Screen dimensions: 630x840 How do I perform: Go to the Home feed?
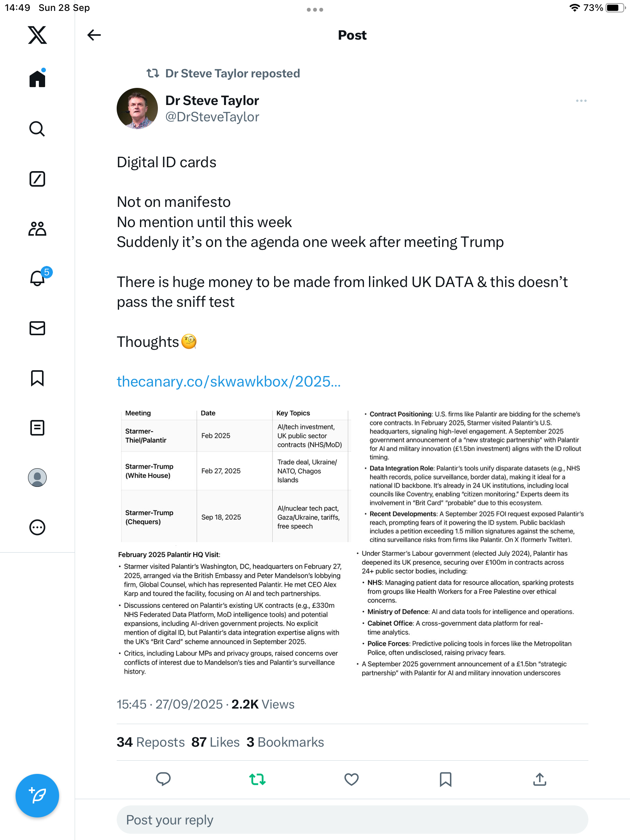37,79
